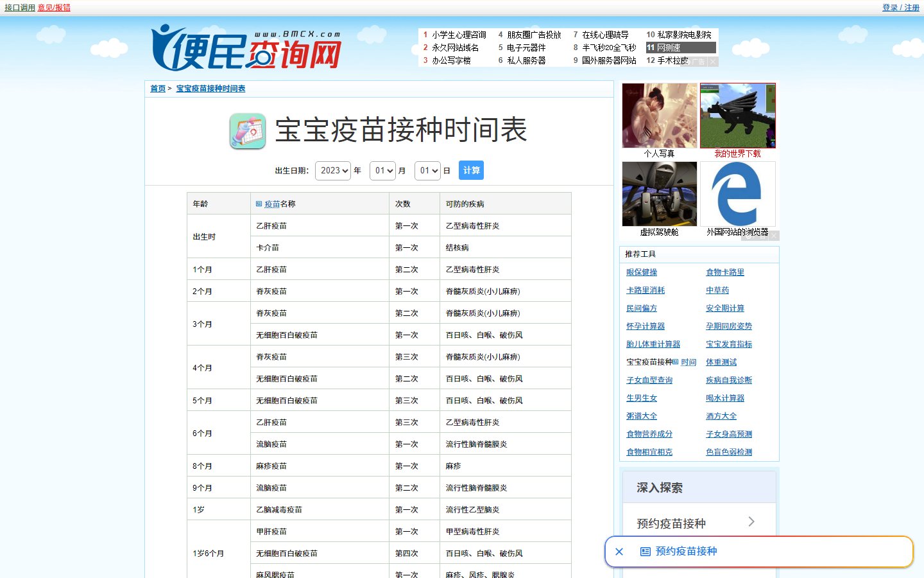Image resolution: width=924 pixels, height=578 pixels.
Task: Open the 怀孕计算器 tool link
Action: pyautogui.click(x=646, y=326)
